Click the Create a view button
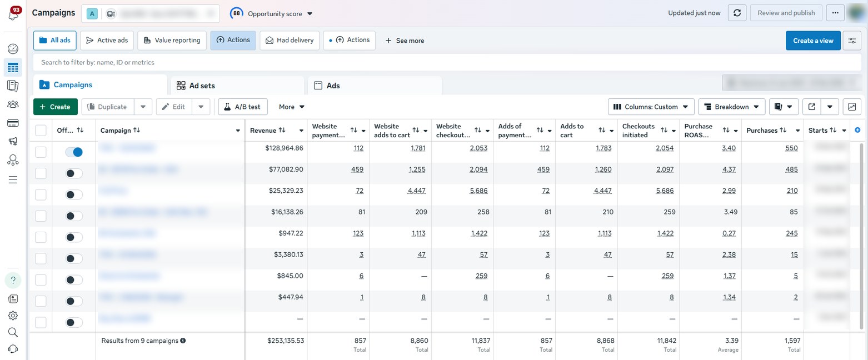The width and height of the screenshot is (868, 360). point(813,41)
